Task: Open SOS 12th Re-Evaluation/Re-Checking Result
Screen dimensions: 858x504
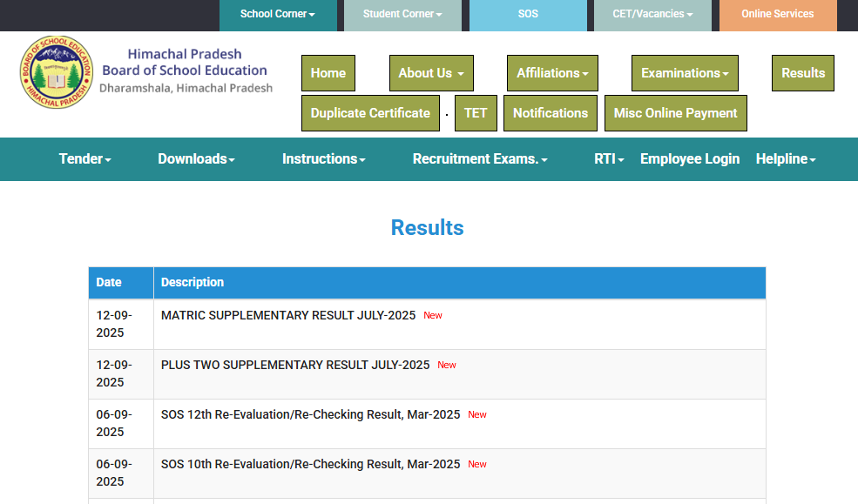Action: [x=310, y=415]
